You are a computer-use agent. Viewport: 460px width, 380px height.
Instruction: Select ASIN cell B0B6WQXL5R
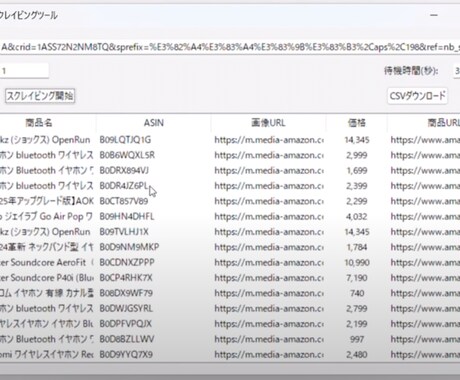(127, 155)
